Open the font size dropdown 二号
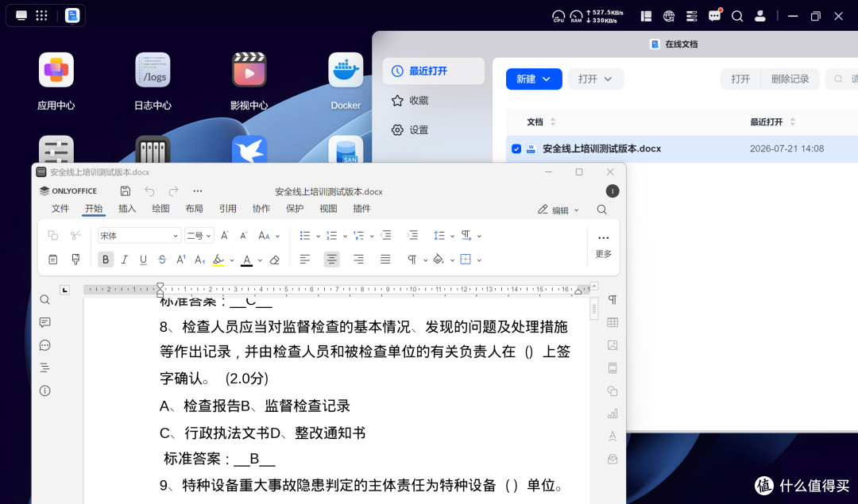This screenshot has width=858, height=504. (199, 236)
